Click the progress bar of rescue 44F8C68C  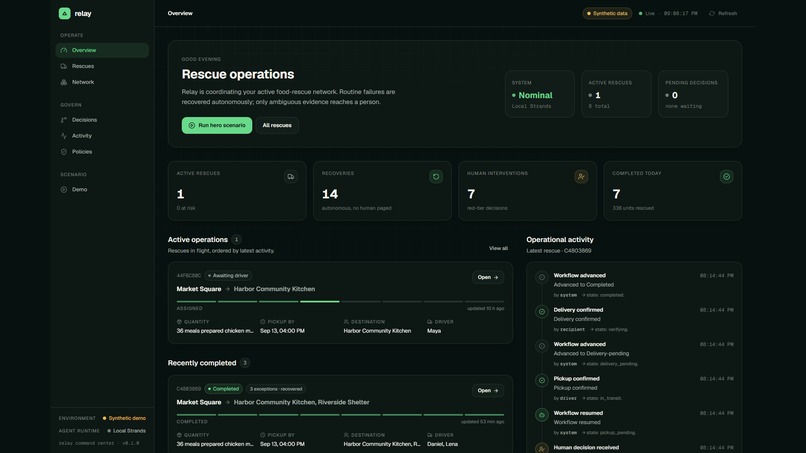pyautogui.click(x=340, y=301)
